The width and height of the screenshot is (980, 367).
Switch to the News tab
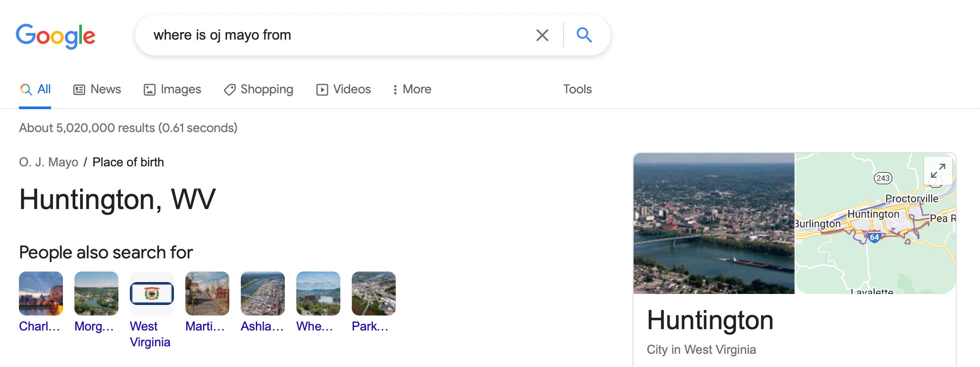[97, 89]
